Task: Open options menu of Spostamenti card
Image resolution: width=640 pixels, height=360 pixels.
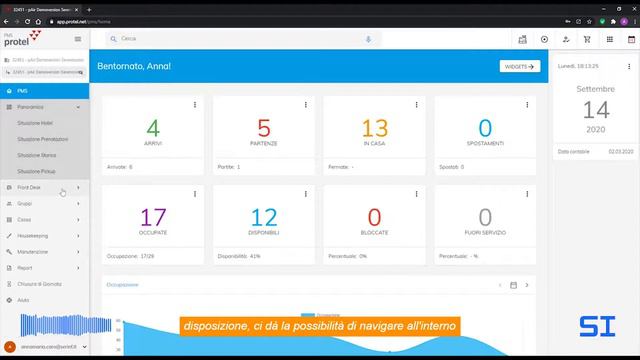Action: (x=527, y=105)
